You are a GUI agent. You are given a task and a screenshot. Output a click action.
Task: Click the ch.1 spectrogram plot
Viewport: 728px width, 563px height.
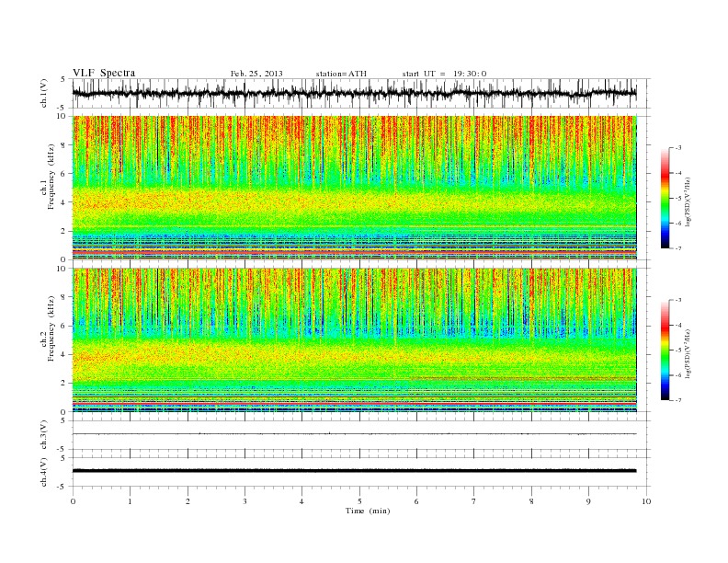tap(354, 188)
